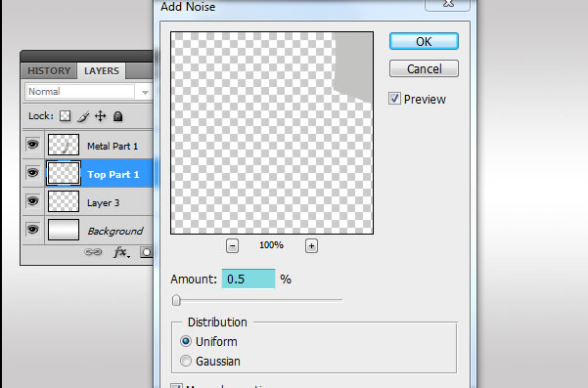Cancel the Add Noise dialog
The image size is (588, 388).
pos(424,68)
